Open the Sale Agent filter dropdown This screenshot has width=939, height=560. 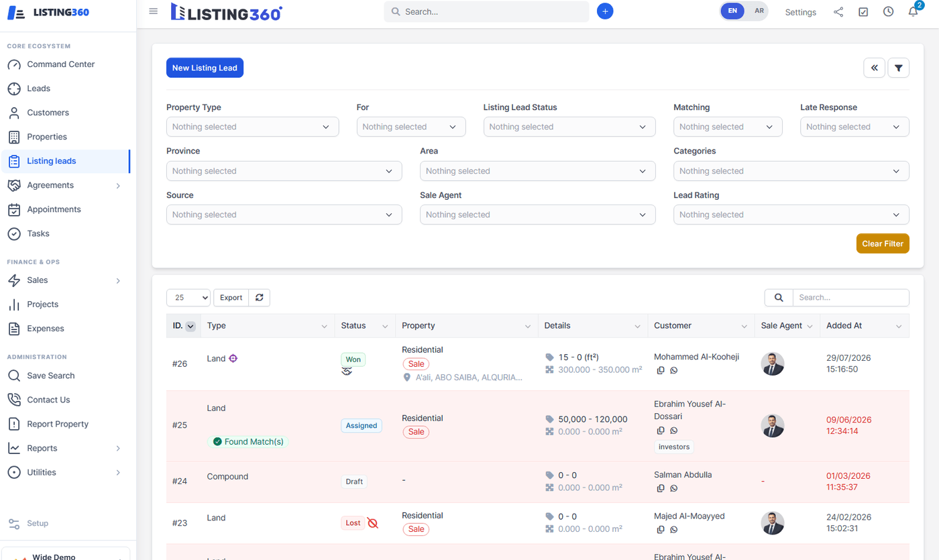click(537, 215)
